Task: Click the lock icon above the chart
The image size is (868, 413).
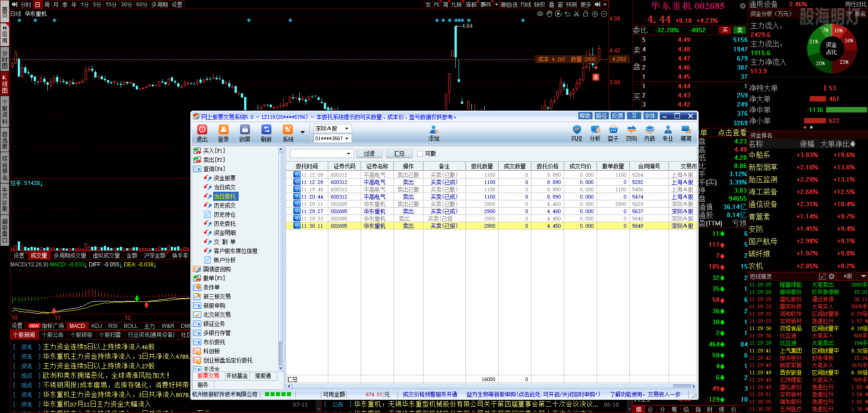Action: click(586, 14)
